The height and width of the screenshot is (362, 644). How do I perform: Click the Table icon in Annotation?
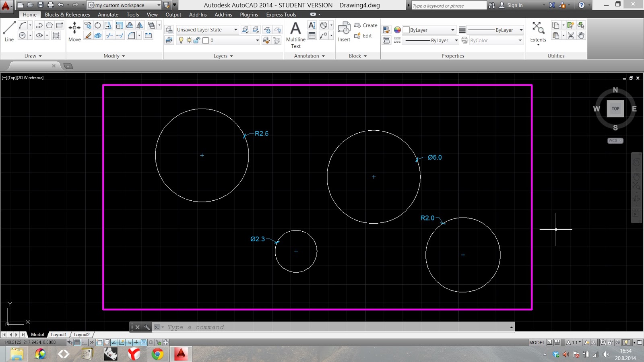pyautogui.click(x=312, y=35)
